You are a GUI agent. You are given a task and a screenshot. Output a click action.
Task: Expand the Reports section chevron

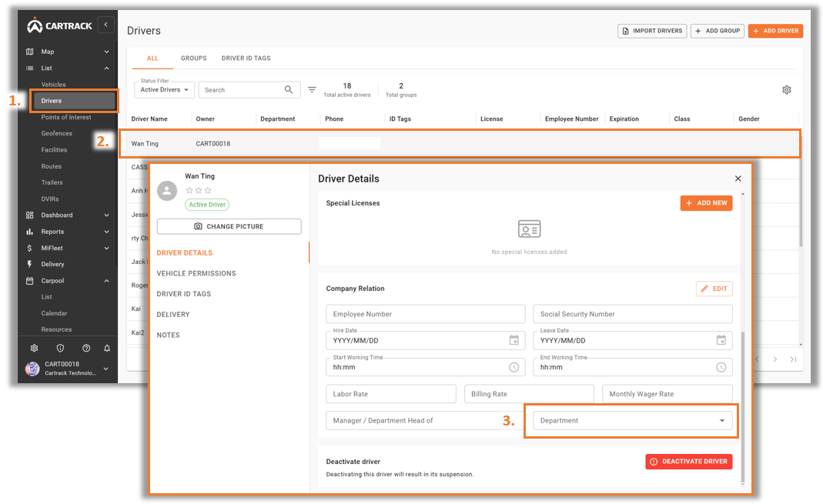click(106, 232)
